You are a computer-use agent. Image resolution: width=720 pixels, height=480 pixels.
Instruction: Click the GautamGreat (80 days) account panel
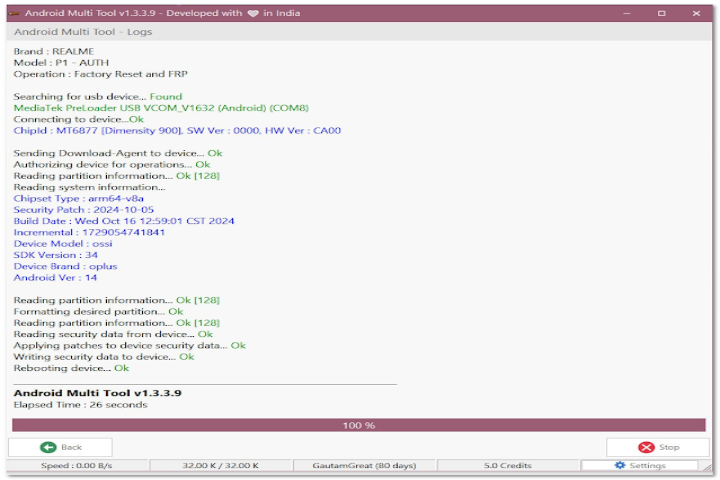tap(364, 466)
